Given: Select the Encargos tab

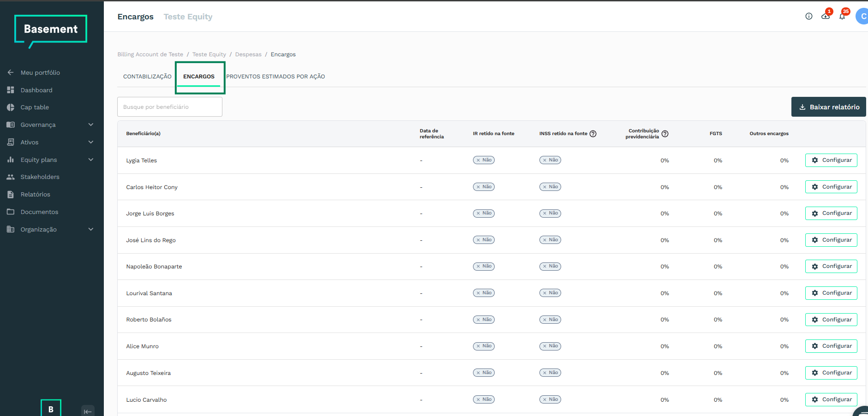Looking at the screenshot, I should [x=199, y=77].
